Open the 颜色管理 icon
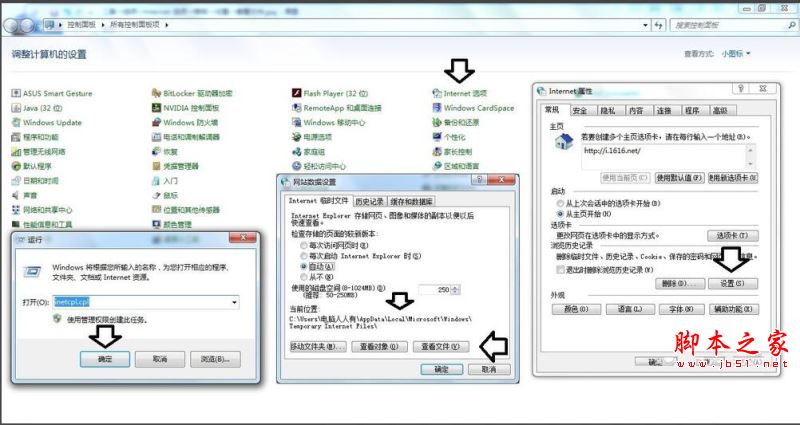 [x=156, y=224]
